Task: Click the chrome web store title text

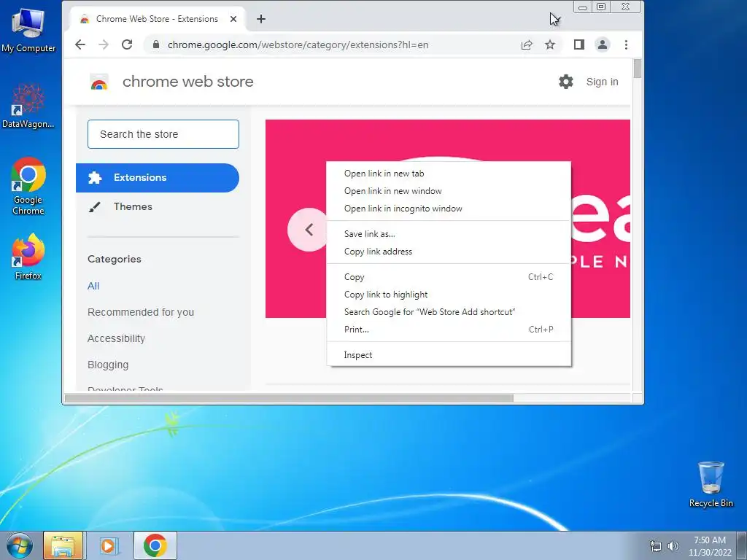Action: point(187,82)
